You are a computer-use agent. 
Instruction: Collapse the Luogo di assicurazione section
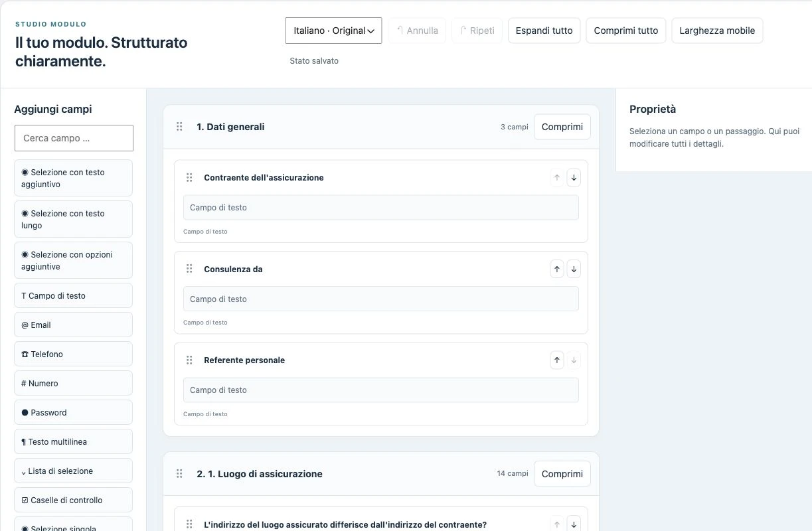(562, 474)
